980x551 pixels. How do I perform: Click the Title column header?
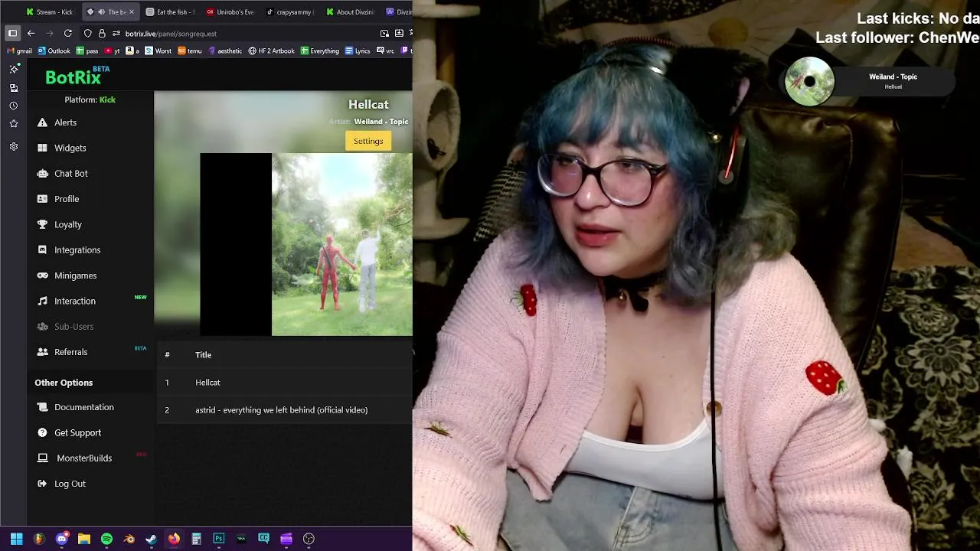tap(203, 355)
